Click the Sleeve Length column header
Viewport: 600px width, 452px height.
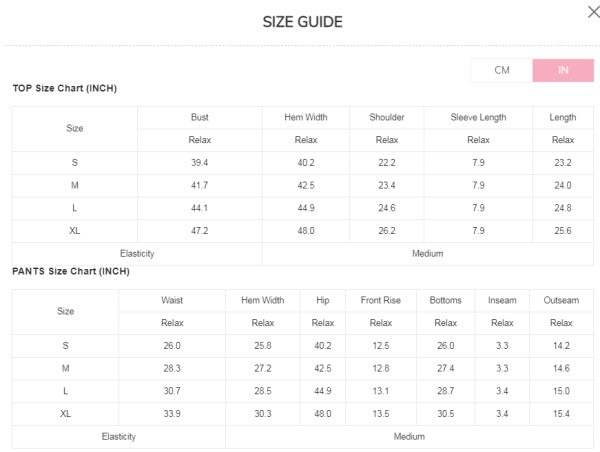click(478, 117)
